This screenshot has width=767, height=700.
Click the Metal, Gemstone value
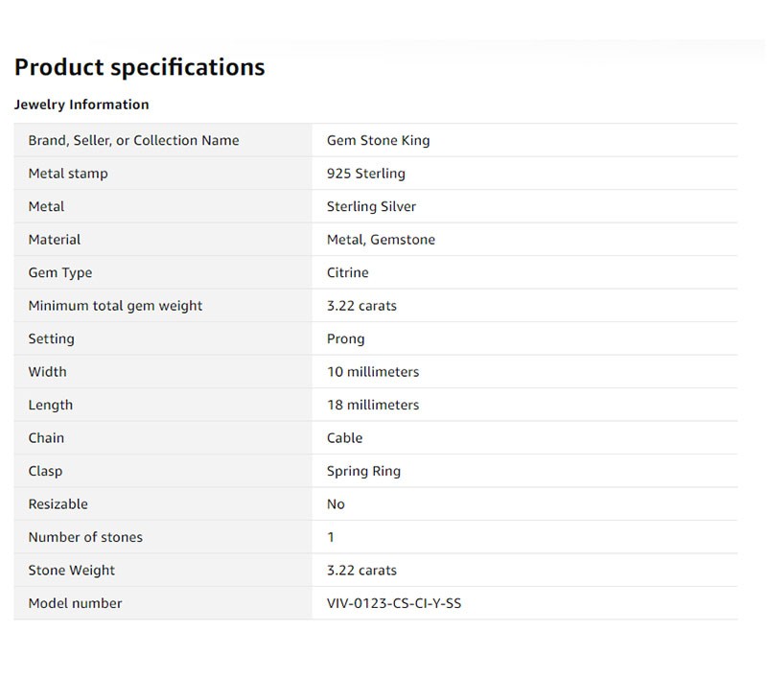381,240
